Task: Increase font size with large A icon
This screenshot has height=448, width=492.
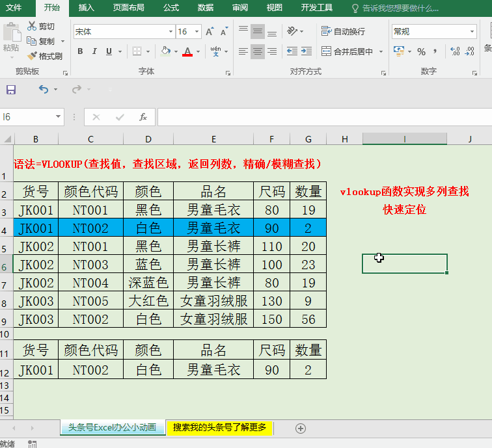Action: coord(210,31)
